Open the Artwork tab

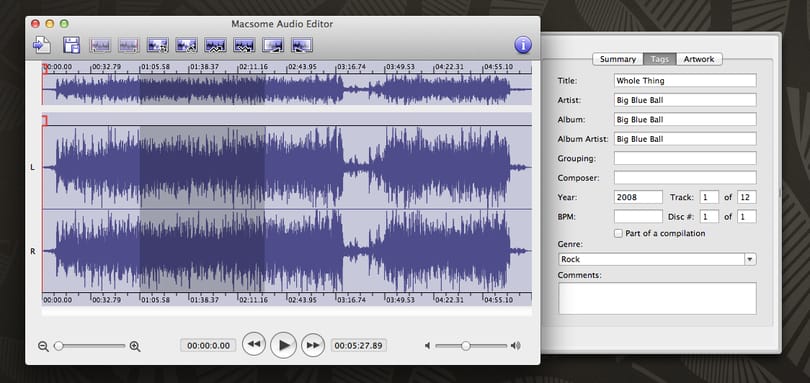tap(699, 59)
